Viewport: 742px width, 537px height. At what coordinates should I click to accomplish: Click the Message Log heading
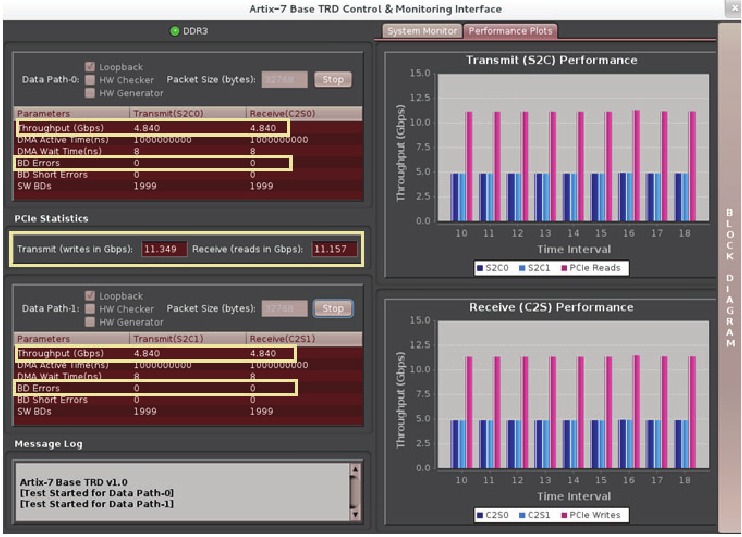(48, 444)
